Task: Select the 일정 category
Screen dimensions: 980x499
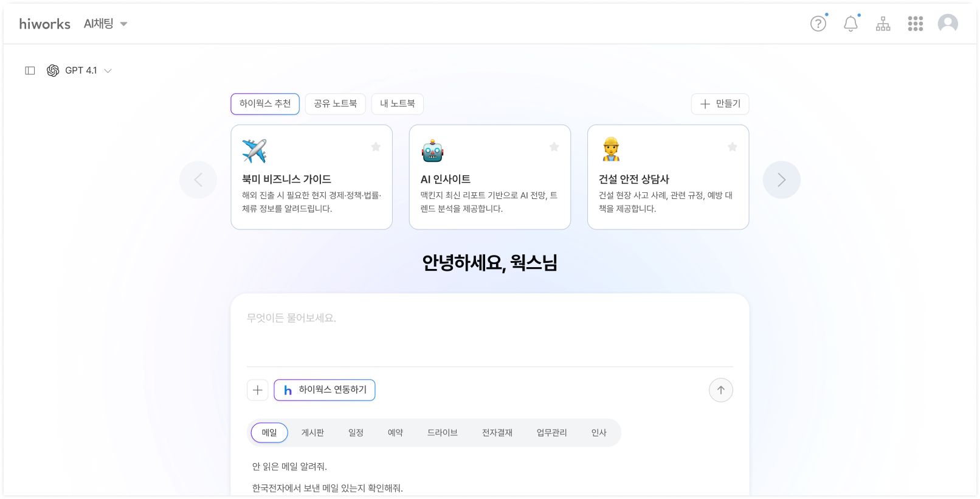Action: (x=356, y=433)
